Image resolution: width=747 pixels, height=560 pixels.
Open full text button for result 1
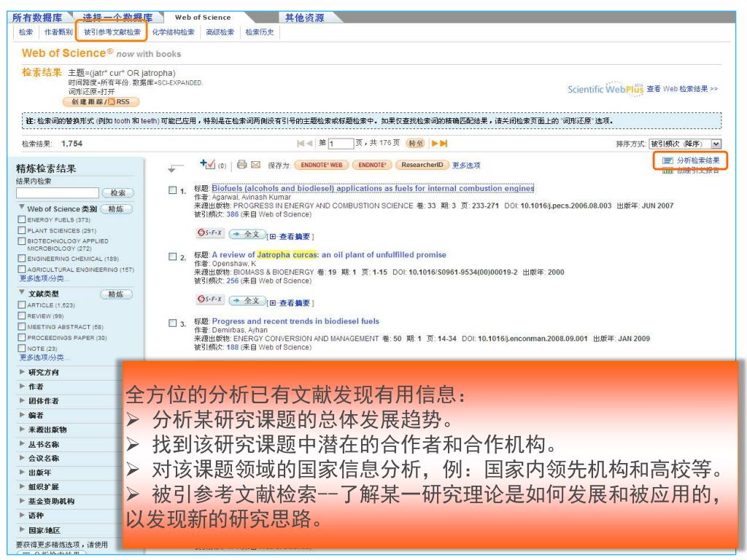(x=247, y=234)
